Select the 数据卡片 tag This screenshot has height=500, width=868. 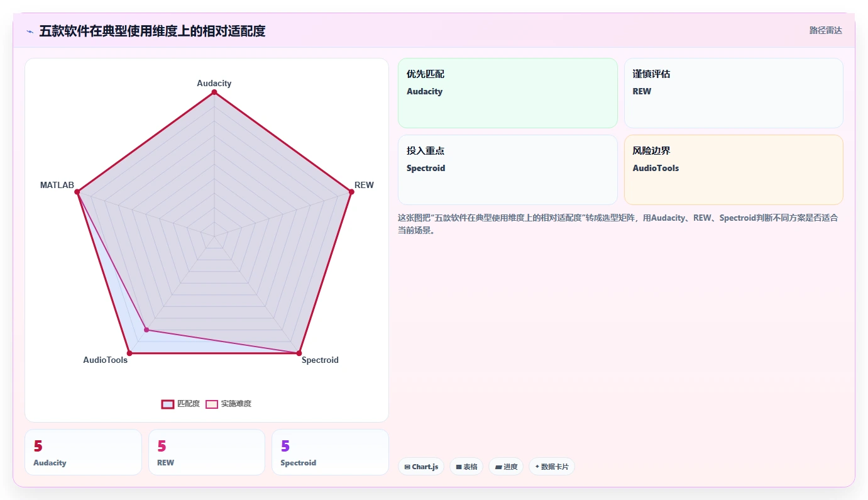(552, 467)
